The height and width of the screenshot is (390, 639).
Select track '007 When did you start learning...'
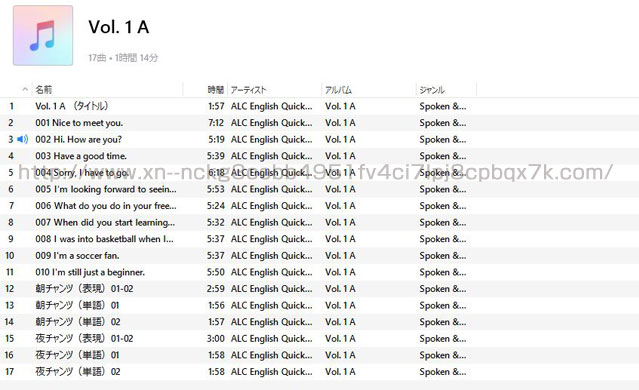click(x=105, y=223)
